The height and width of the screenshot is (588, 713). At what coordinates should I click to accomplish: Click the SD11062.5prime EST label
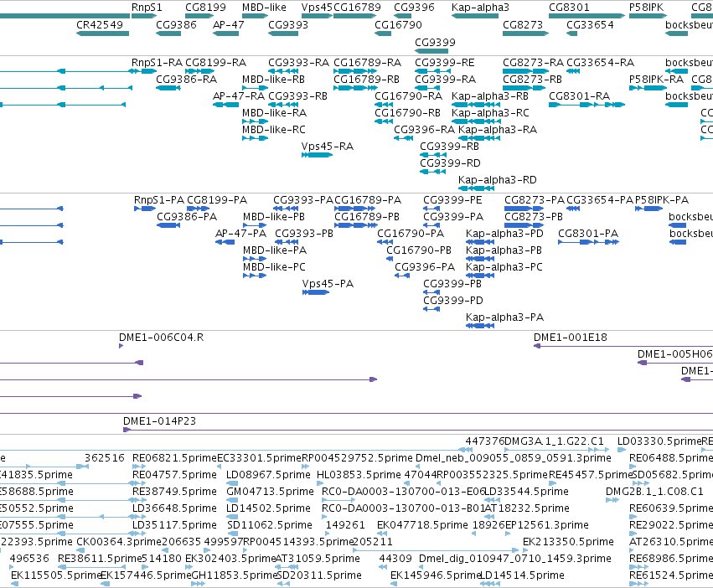point(270,525)
